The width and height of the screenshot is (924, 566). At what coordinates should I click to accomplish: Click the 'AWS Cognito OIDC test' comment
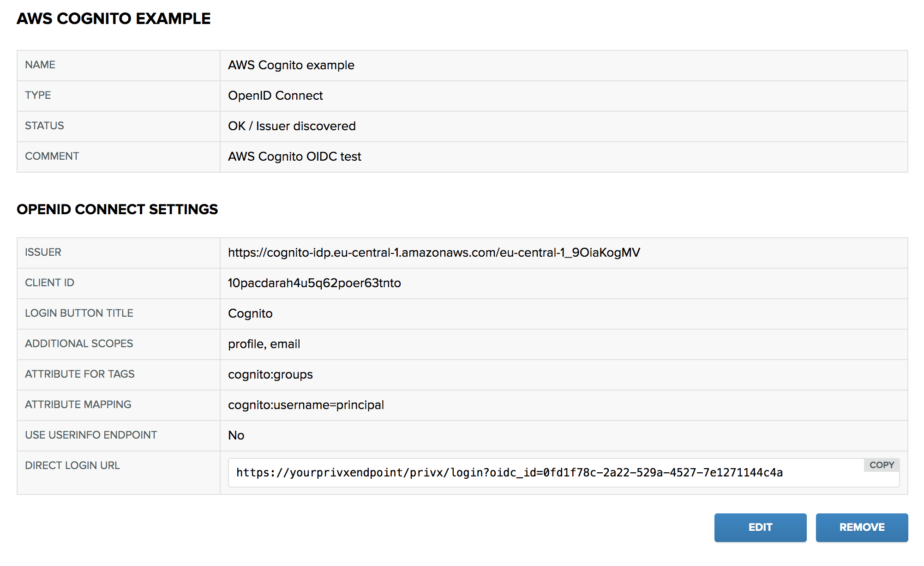[294, 157]
